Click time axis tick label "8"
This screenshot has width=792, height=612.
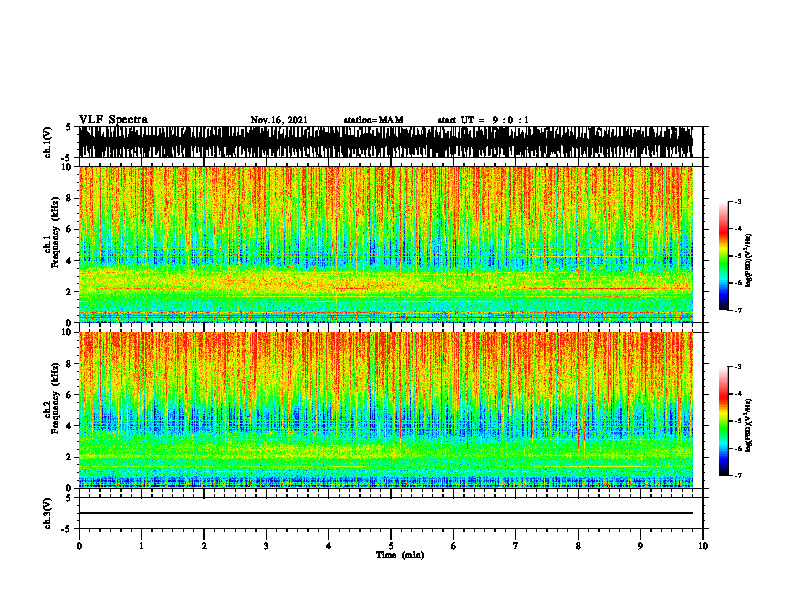click(x=578, y=546)
